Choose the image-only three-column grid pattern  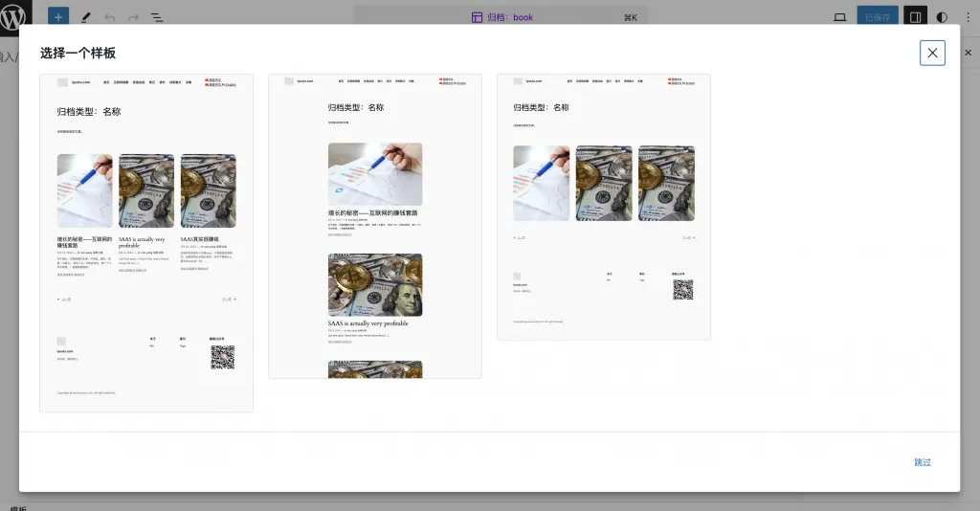[x=604, y=207]
